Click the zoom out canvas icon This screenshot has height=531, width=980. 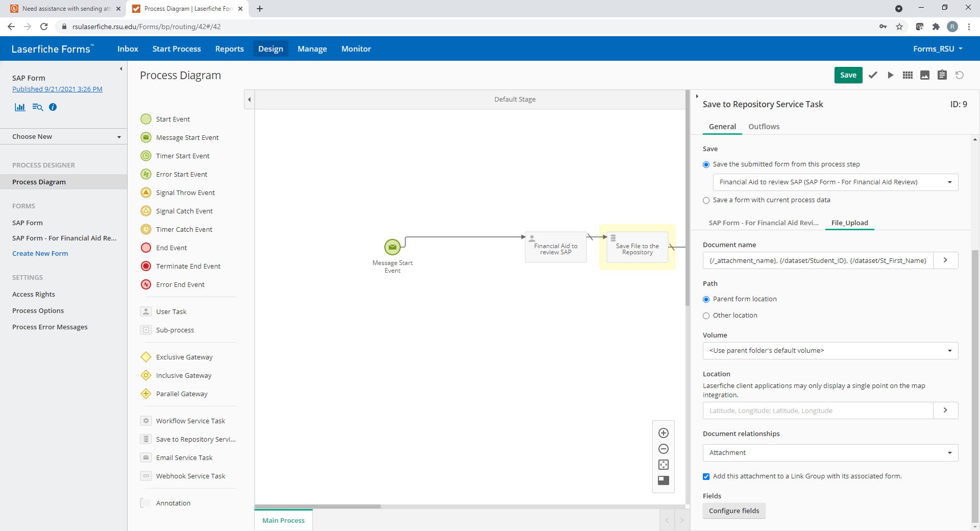pyautogui.click(x=664, y=449)
